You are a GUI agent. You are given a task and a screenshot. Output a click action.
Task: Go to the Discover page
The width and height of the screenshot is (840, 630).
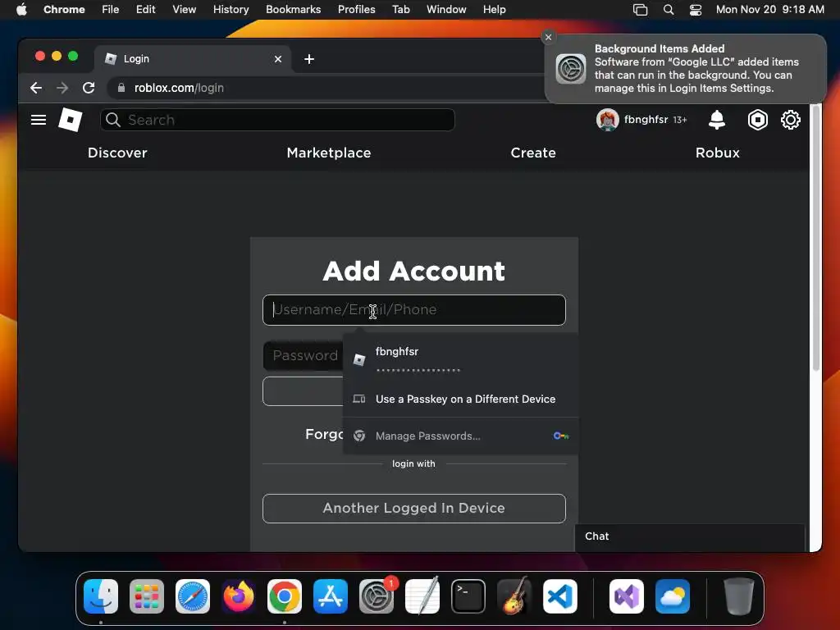coord(117,153)
